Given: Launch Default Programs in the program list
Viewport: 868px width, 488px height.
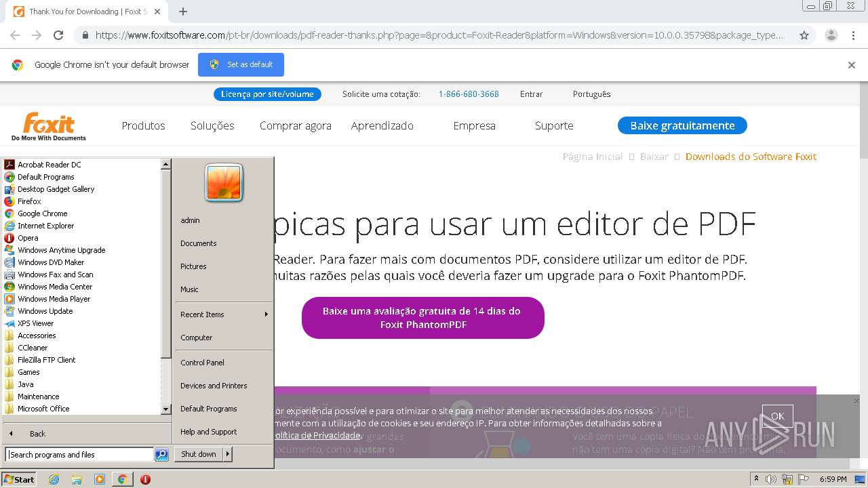Looking at the screenshot, I should click(x=45, y=177).
